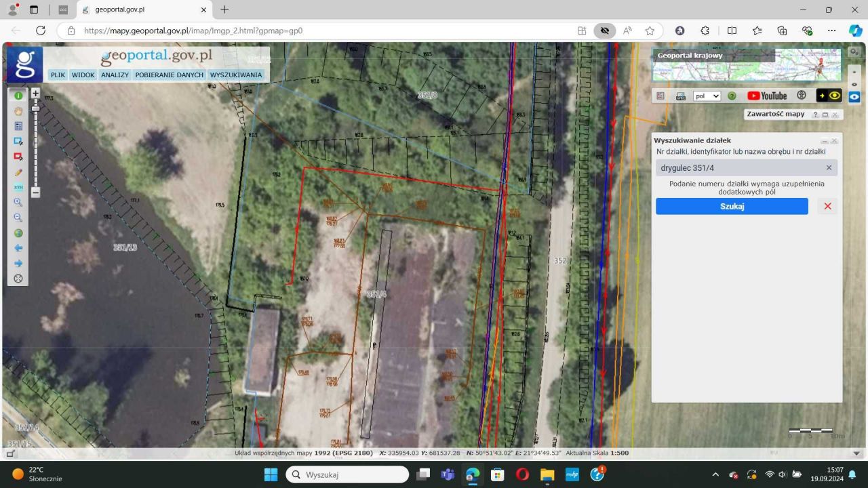Open browser extensions puzzle icon
This screenshot has width=868, height=488.
click(705, 30)
